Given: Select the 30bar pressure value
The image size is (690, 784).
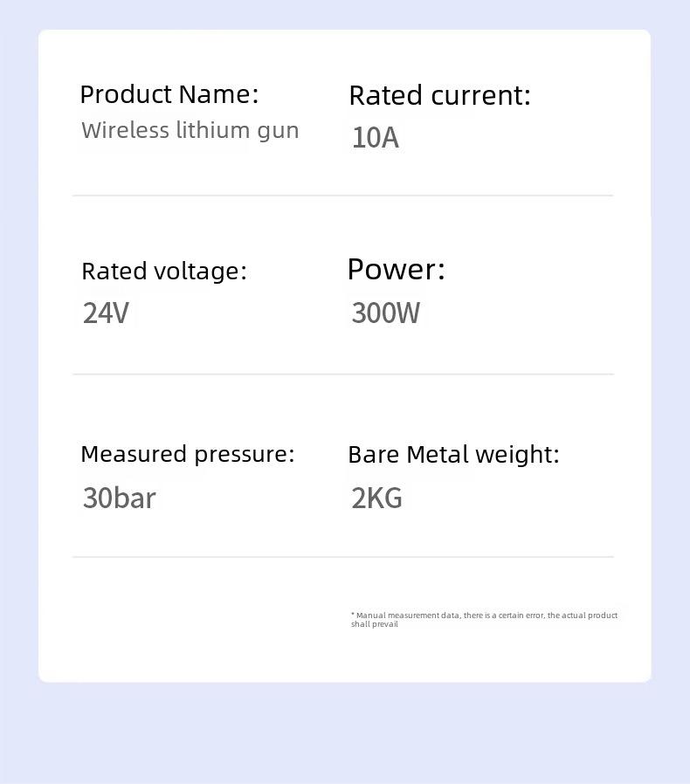Looking at the screenshot, I should pos(119,498).
